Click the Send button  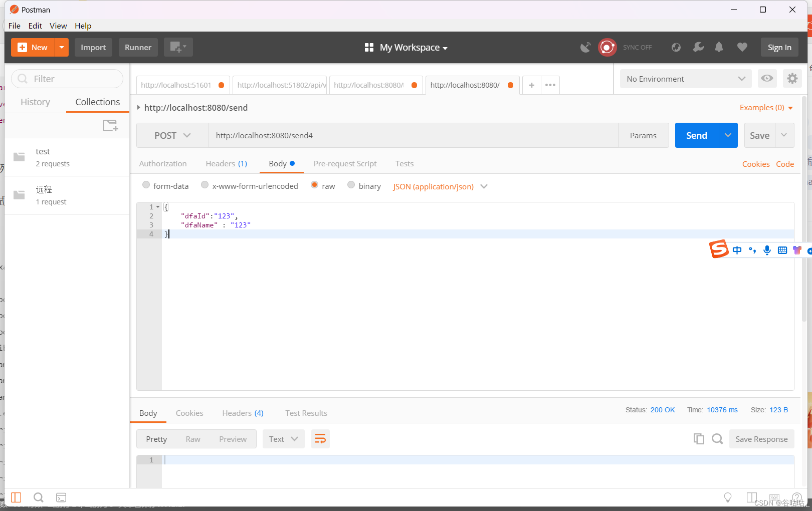click(696, 135)
